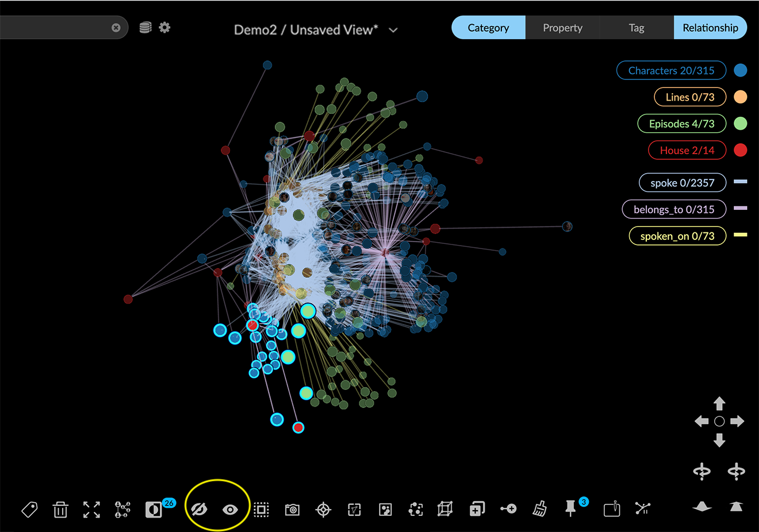
Task: Click the 3D cube icon
Action: coord(445,509)
